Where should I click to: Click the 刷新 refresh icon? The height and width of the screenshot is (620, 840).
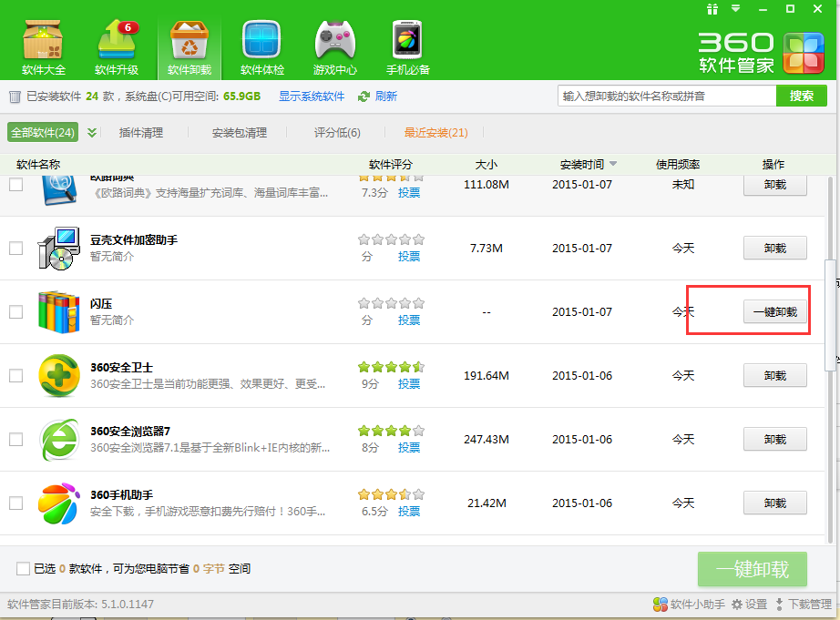click(x=364, y=97)
